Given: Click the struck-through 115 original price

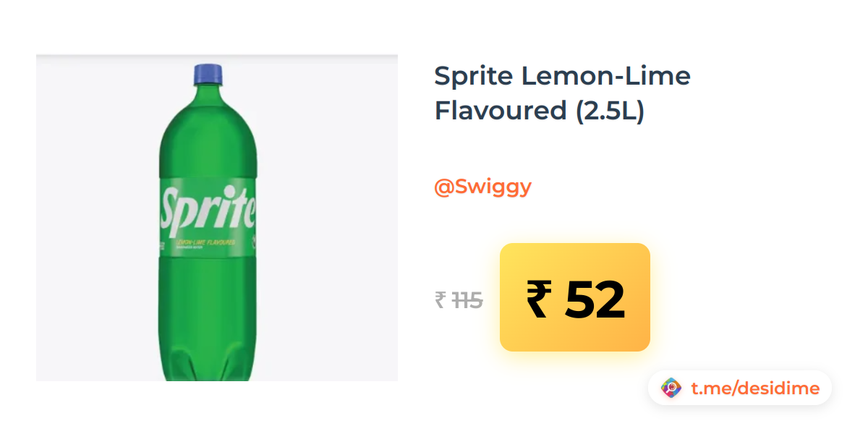Looking at the screenshot, I should tap(467, 299).
